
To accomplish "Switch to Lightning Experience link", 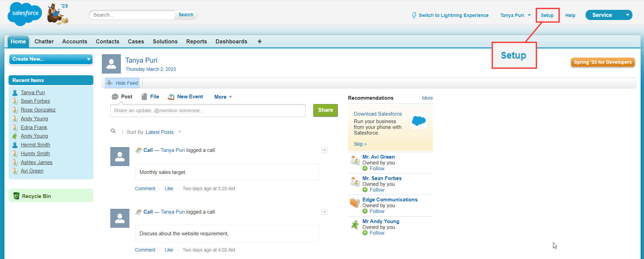I will [454, 15].
